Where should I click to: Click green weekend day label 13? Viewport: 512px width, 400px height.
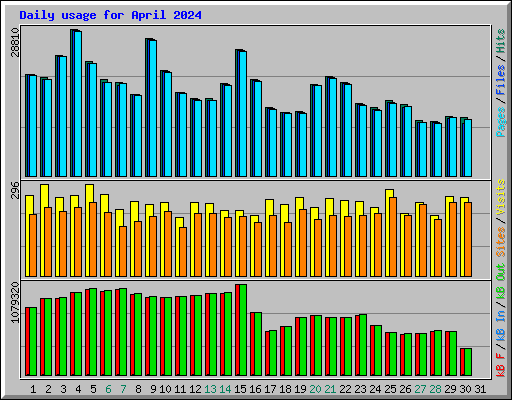(x=210, y=389)
